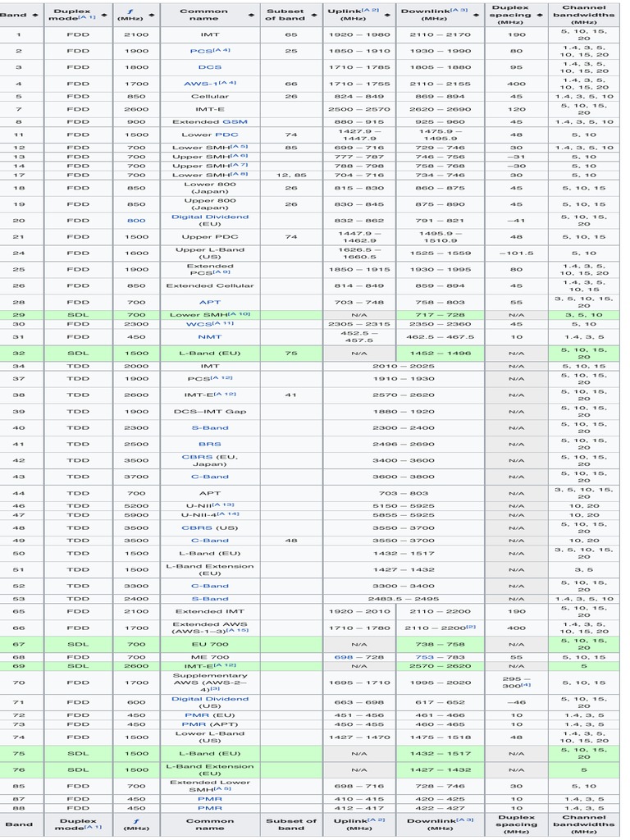Open the S-Band link in band 40 row
This screenshot has width=630, height=840.
pyautogui.click(x=210, y=427)
